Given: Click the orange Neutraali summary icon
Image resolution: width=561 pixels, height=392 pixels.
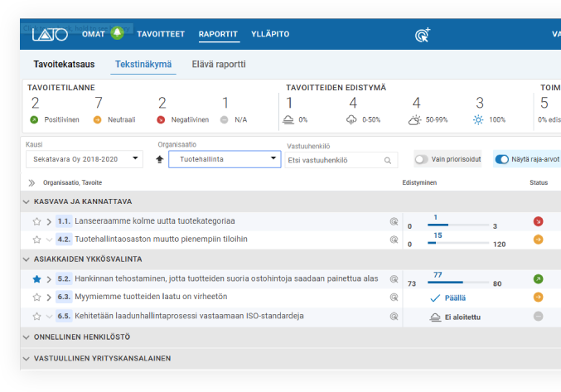Looking at the screenshot, I should click(x=97, y=120).
